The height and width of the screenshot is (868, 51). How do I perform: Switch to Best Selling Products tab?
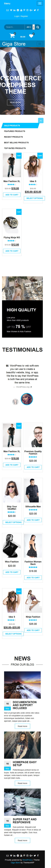pos(16,143)
